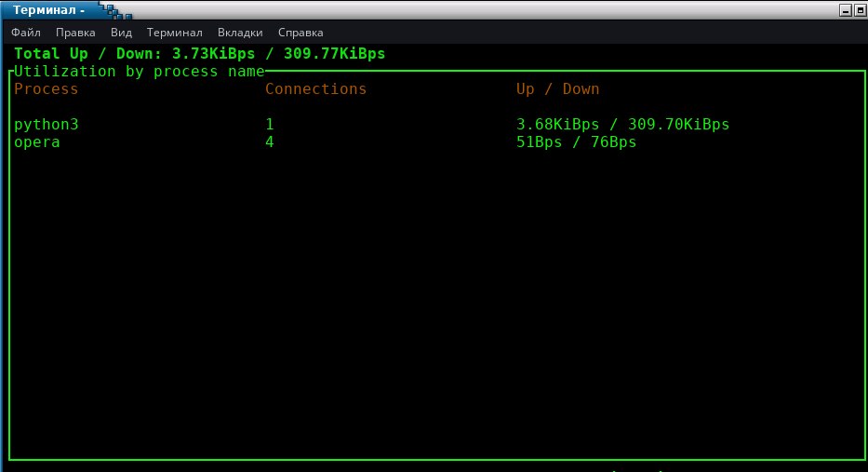This screenshot has height=472, width=868.
Task: Click python3 connections count 1
Action: (x=270, y=125)
